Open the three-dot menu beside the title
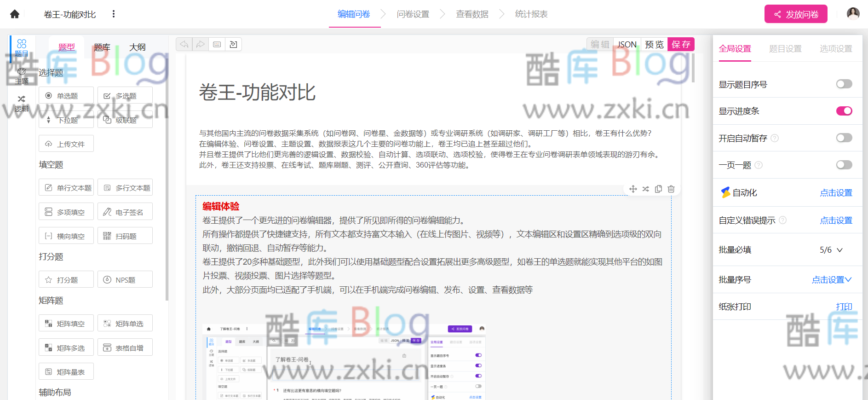 pos(114,14)
